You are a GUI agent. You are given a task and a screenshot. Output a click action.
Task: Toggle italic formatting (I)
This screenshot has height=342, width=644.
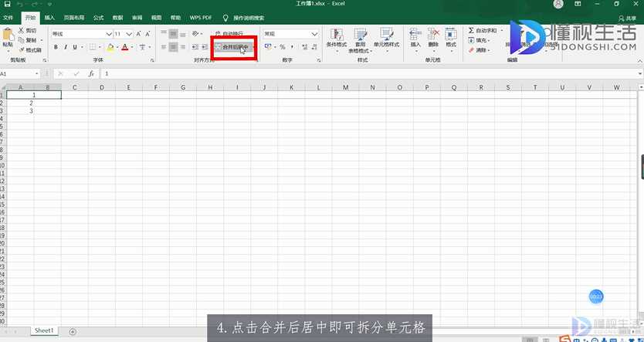tap(66, 47)
